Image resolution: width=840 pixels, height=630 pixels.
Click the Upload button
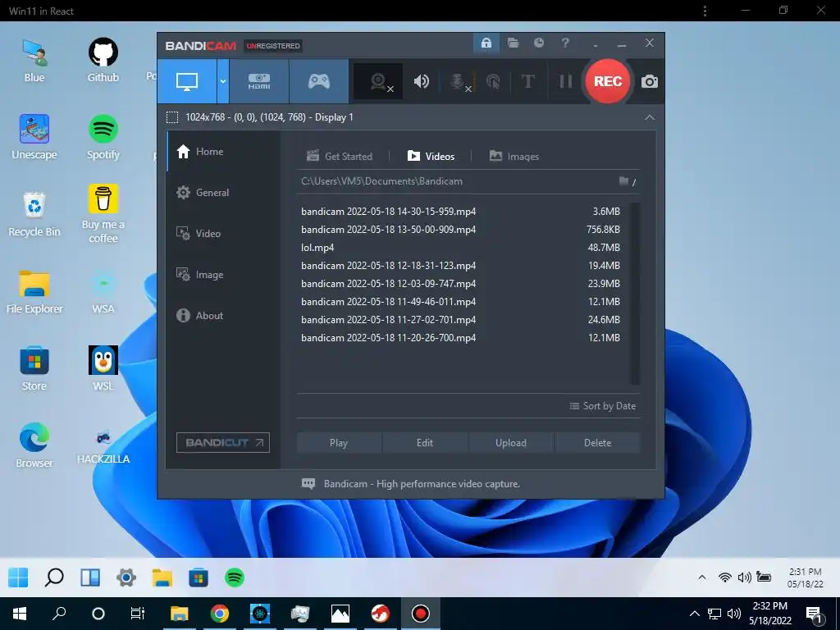(511, 443)
